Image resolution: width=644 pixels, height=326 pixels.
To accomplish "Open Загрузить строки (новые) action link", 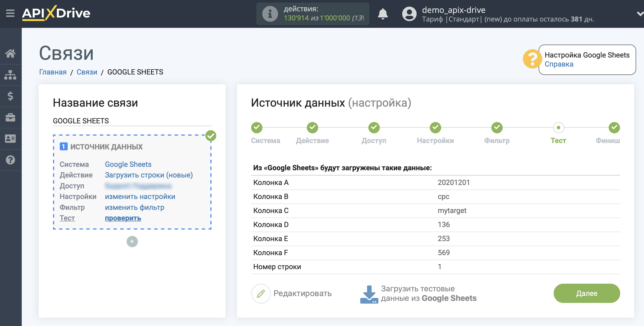I will point(149,175).
